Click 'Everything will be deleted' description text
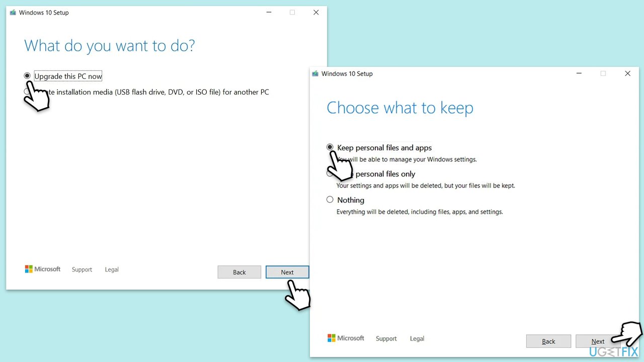The height and width of the screenshot is (362, 644). click(x=420, y=212)
